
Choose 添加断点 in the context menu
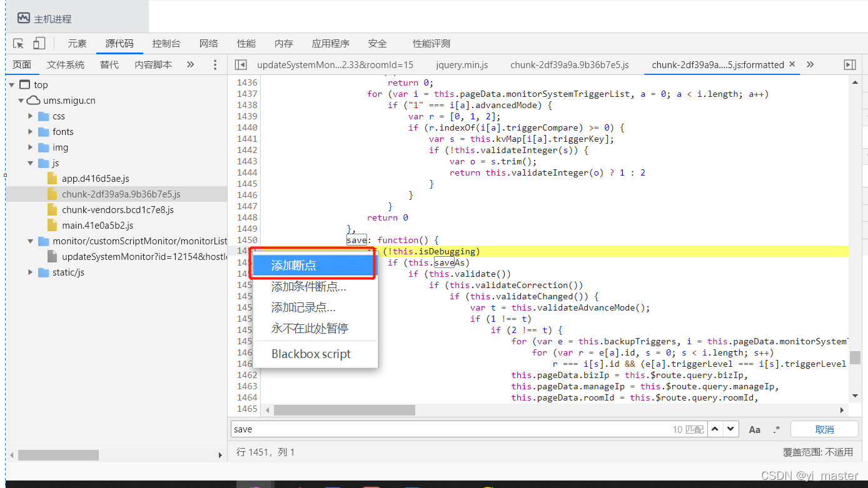pyautogui.click(x=313, y=266)
